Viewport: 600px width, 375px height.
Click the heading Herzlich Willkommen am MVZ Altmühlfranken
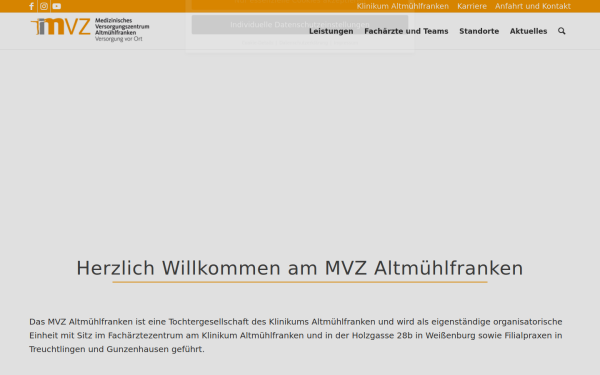[300, 268]
